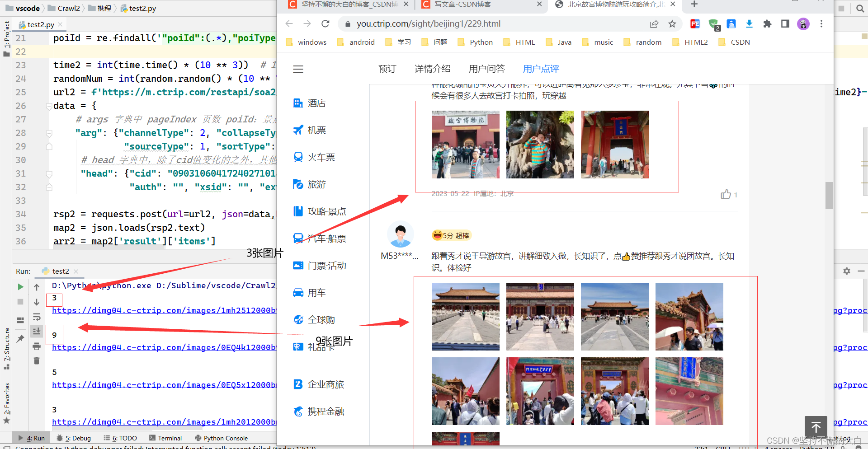Fold the "head" block at line 31

[x=49, y=174]
